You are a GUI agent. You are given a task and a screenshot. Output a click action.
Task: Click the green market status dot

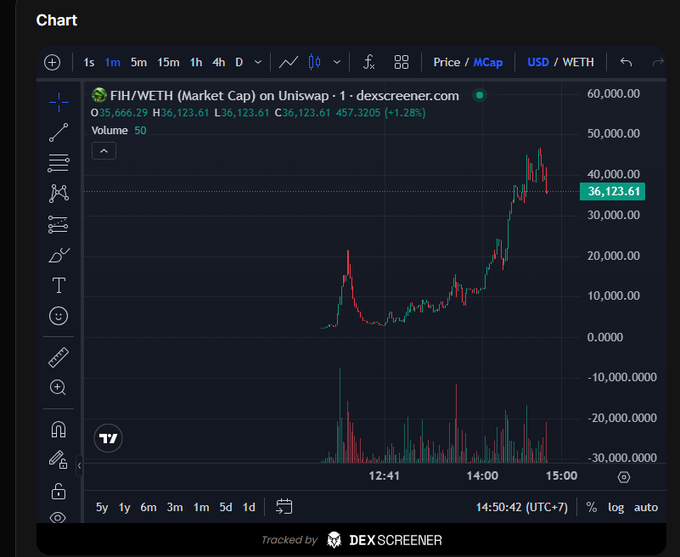479,95
